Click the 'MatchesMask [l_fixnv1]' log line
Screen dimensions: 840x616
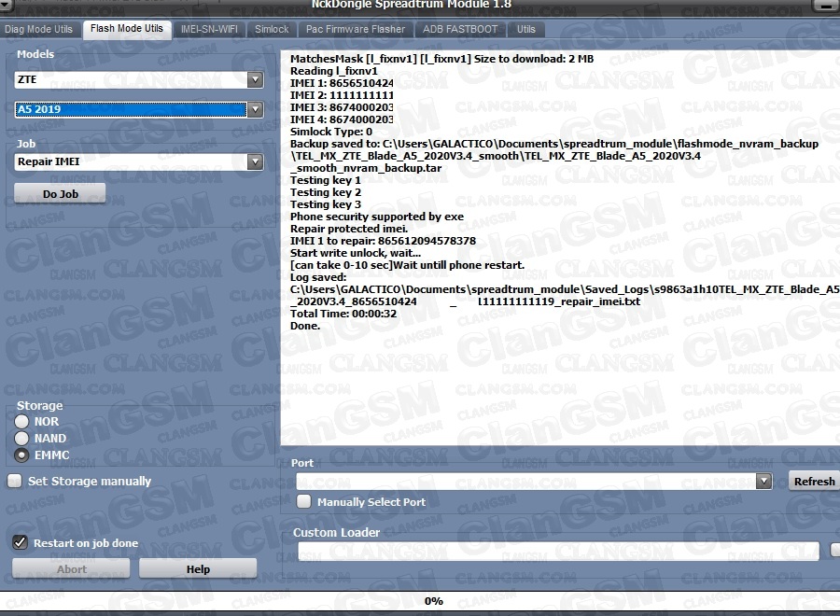click(x=442, y=59)
